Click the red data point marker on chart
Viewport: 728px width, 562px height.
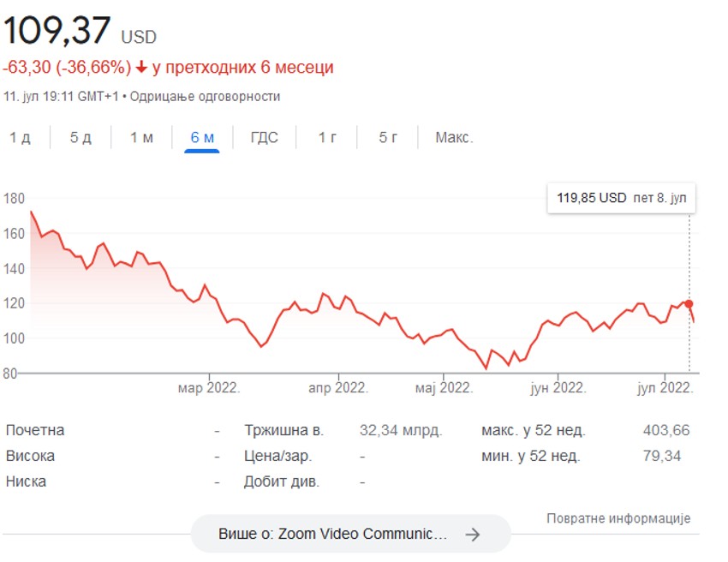click(x=689, y=304)
